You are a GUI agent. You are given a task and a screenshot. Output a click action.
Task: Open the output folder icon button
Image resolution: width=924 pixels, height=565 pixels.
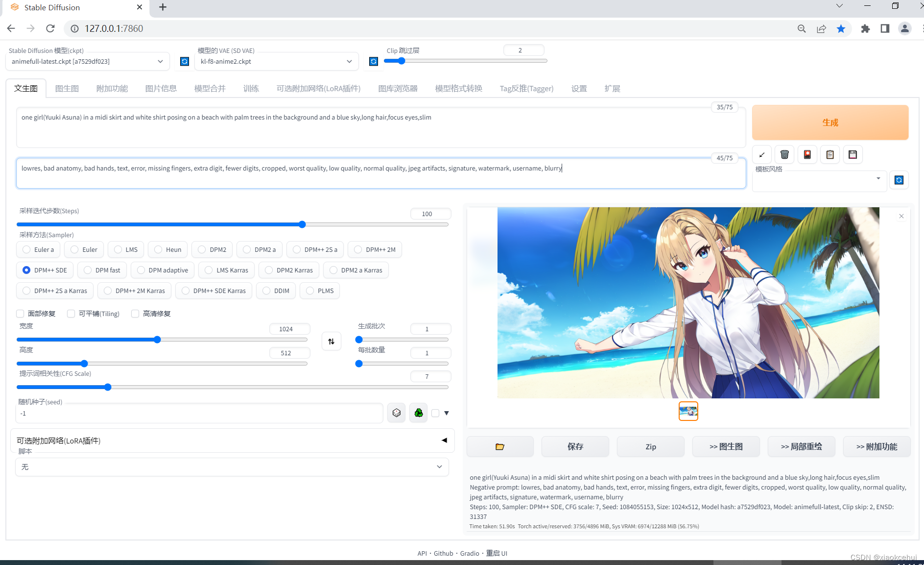pyautogui.click(x=500, y=446)
